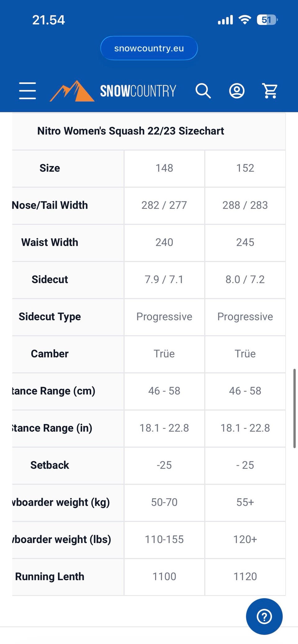This screenshot has height=644, width=298.
Task: Tap the battery level indicator
Action: (267, 20)
